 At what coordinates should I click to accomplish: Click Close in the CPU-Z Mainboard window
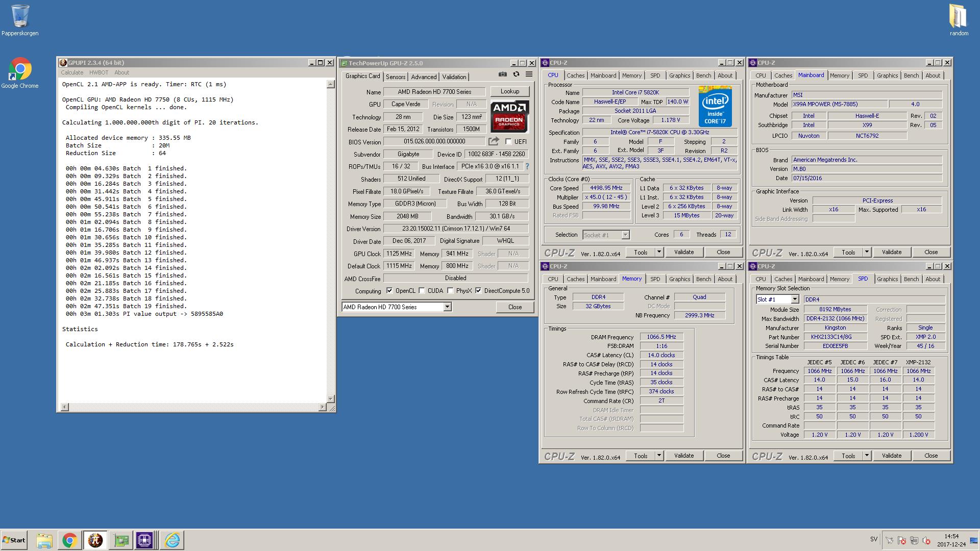click(x=931, y=252)
